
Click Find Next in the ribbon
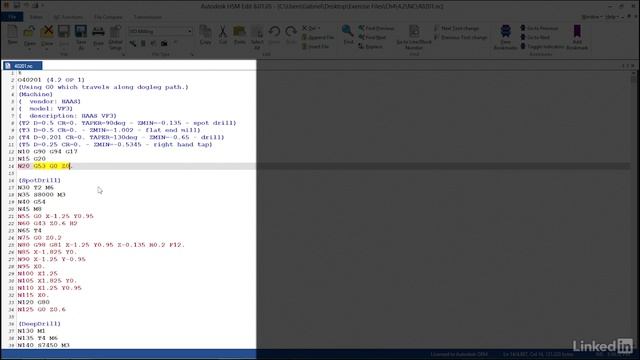point(372,37)
